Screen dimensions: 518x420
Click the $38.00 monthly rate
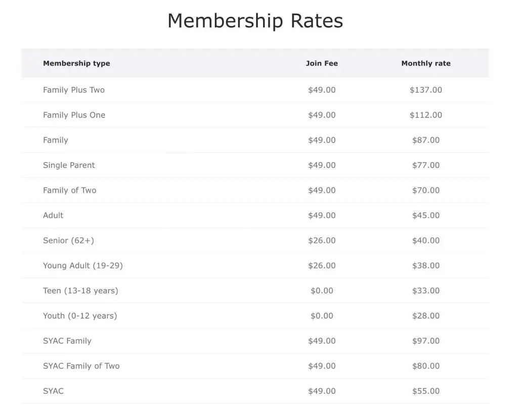pos(426,265)
